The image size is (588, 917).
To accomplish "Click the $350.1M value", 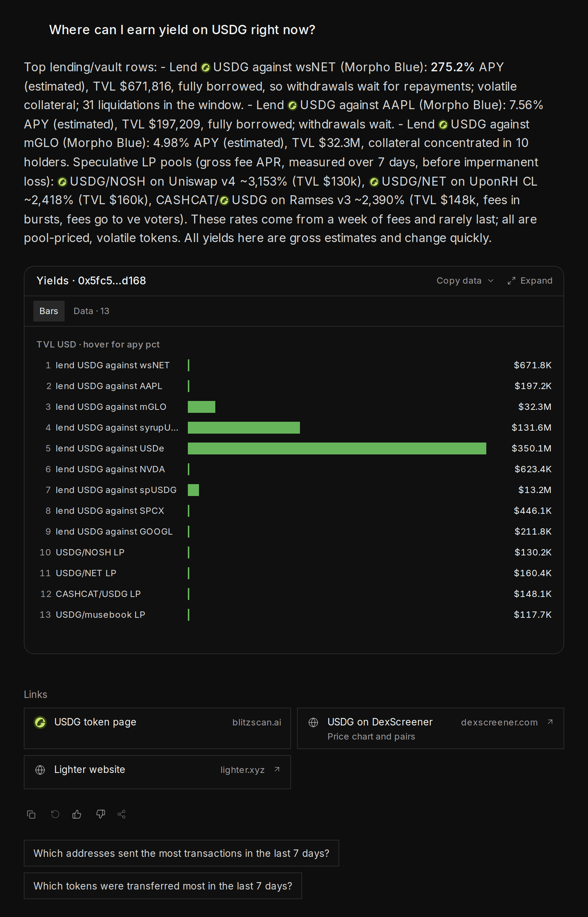I will [x=532, y=448].
